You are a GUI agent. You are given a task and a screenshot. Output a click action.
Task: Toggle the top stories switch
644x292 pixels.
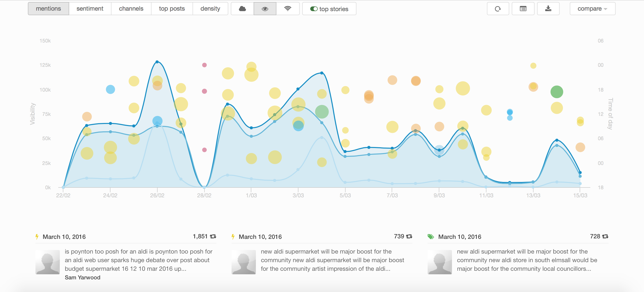tap(314, 9)
